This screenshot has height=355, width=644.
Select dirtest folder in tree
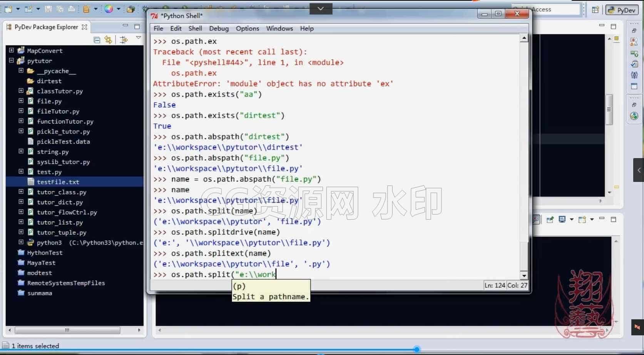(x=49, y=81)
